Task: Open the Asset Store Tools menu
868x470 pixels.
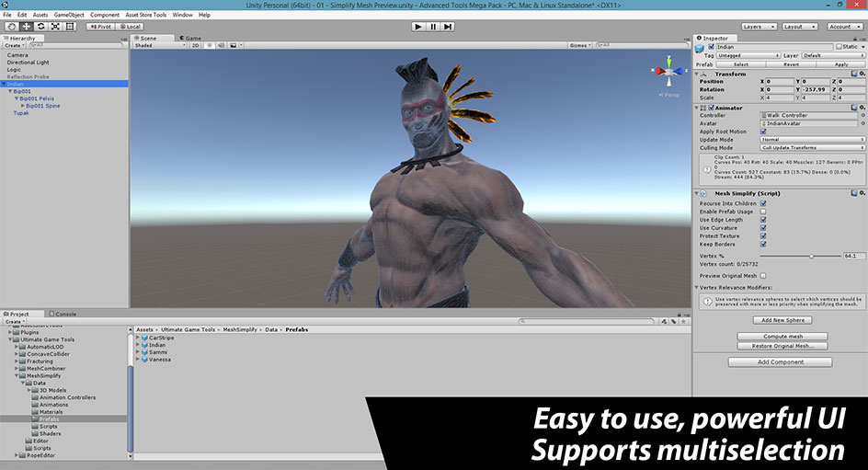Action: 145,15
